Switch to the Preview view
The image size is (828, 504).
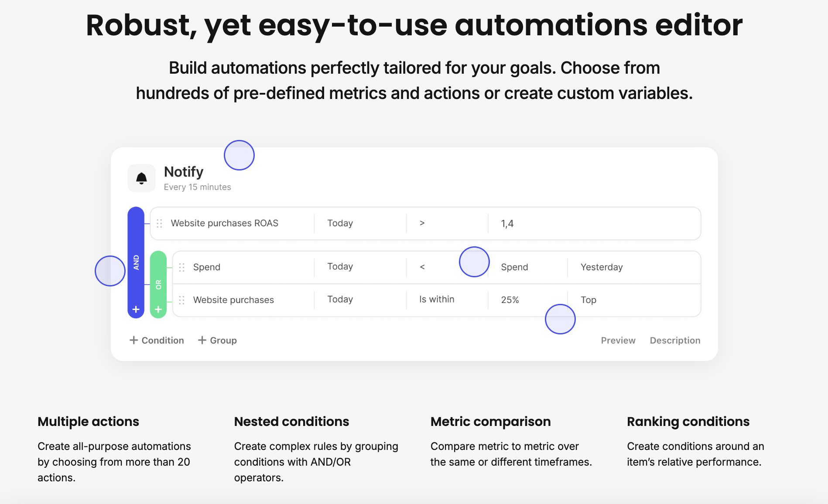(x=618, y=340)
